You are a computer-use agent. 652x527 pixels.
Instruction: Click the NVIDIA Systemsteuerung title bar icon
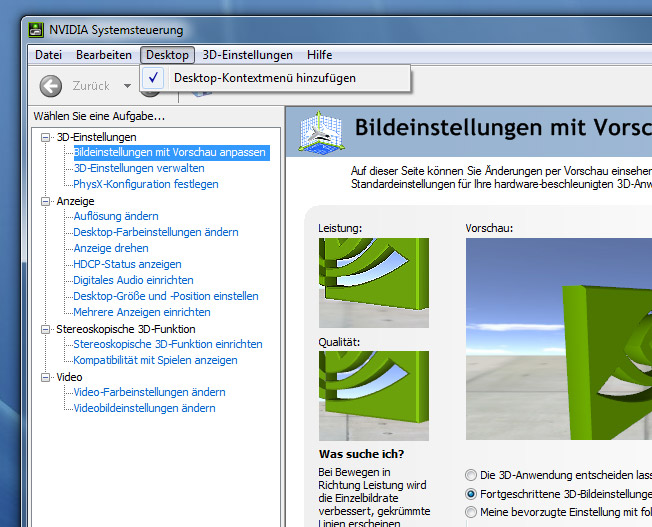point(36,30)
